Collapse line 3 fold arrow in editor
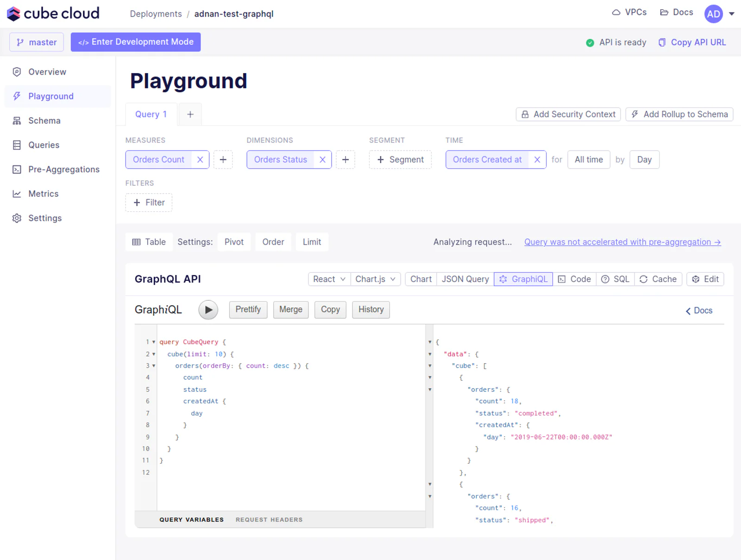 [154, 366]
